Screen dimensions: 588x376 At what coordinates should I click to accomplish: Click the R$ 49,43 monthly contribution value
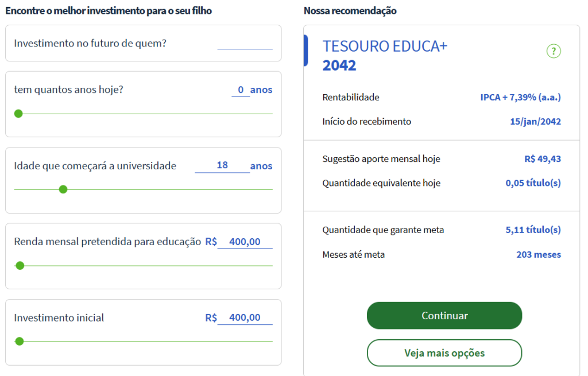[x=543, y=159]
